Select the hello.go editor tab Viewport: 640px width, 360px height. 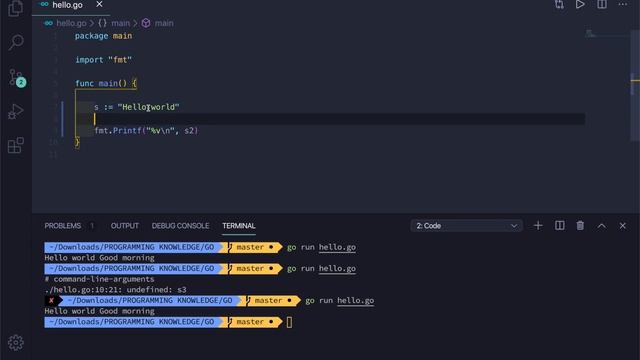71,5
